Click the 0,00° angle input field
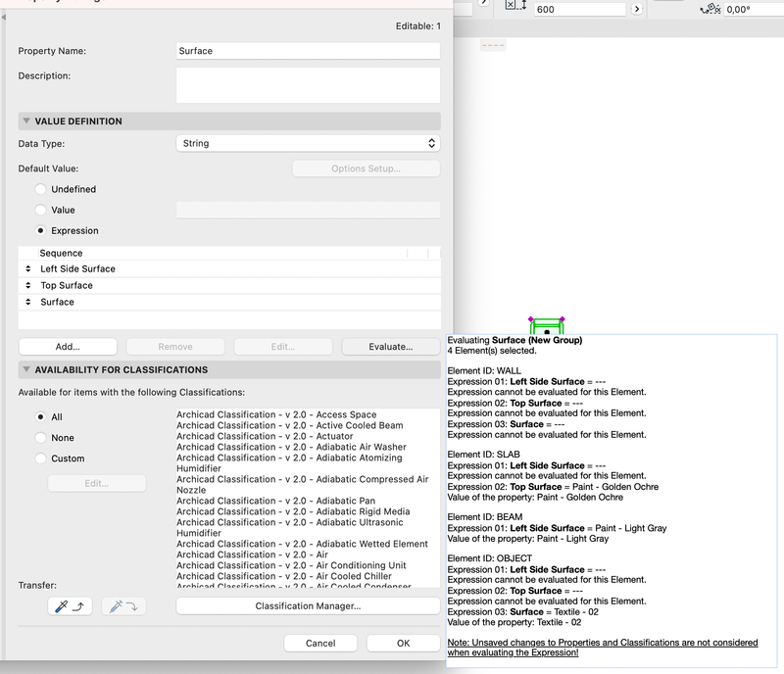 754,9
